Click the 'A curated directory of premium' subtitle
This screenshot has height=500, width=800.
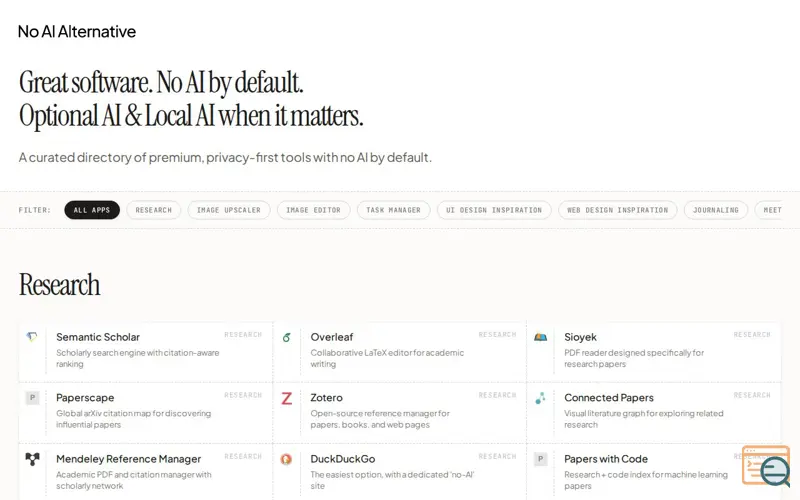[225, 158]
